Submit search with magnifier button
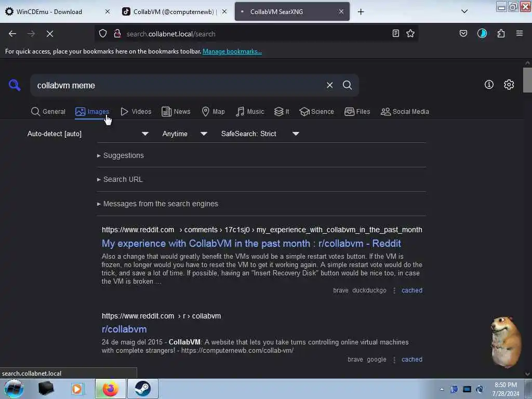This screenshot has height=399, width=532. pyautogui.click(x=347, y=85)
